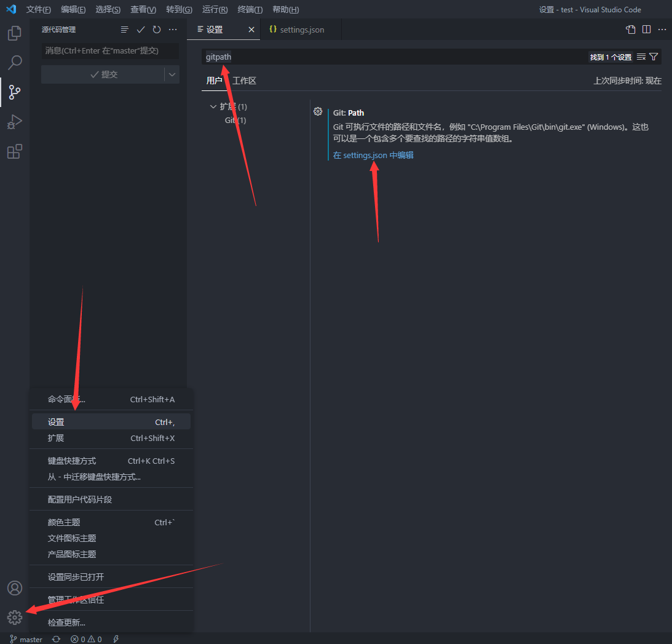The image size is (672, 644).
Task: Split the editor right with the split icon
Action: click(646, 30)
